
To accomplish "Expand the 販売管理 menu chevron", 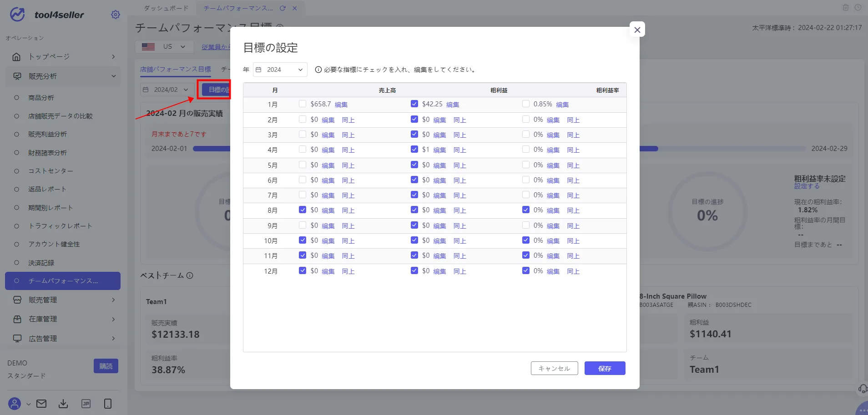I will (x=113, y=300).
